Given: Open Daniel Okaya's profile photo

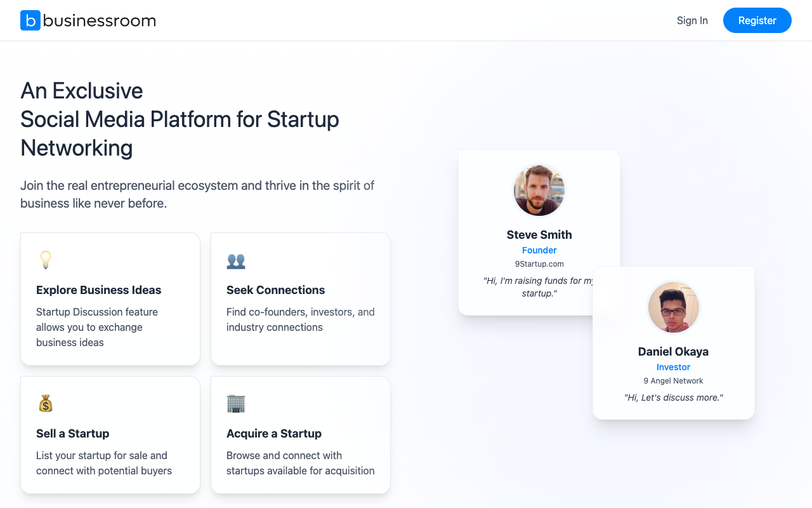Looking at the screenshot, I should (x=673, y=307).
